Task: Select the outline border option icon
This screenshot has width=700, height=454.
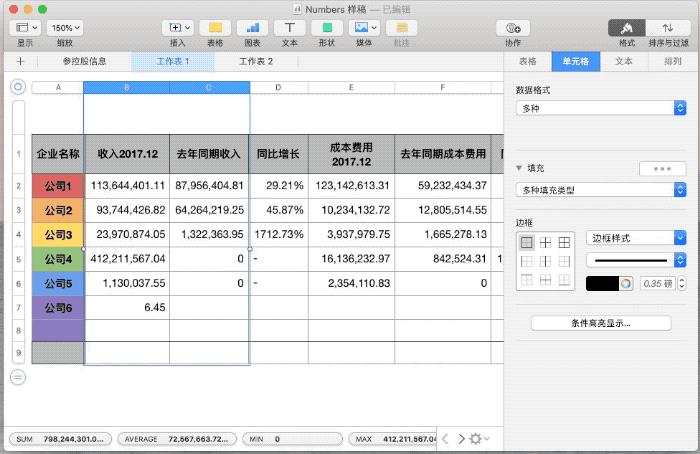Action: point(527,242)
